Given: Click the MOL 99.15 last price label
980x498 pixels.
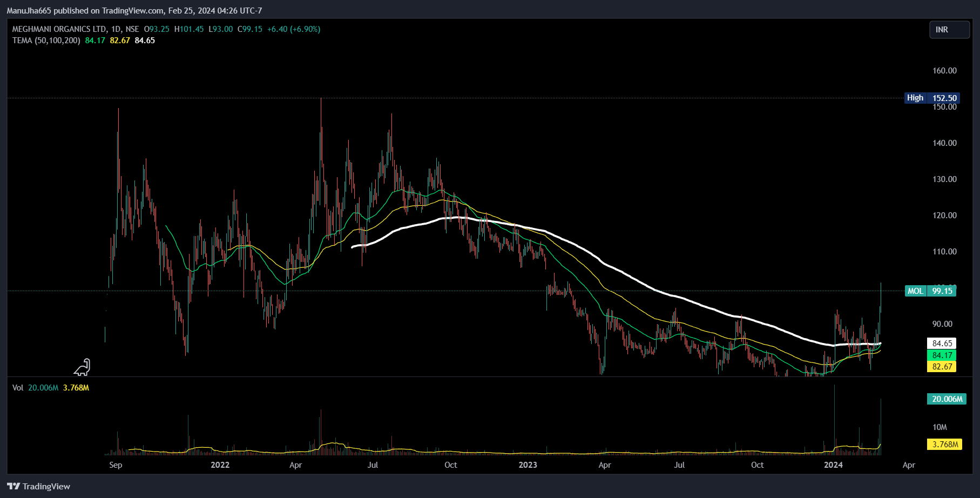Looking at the screenshot, I should pyautogui.click(x=931, y=291).
